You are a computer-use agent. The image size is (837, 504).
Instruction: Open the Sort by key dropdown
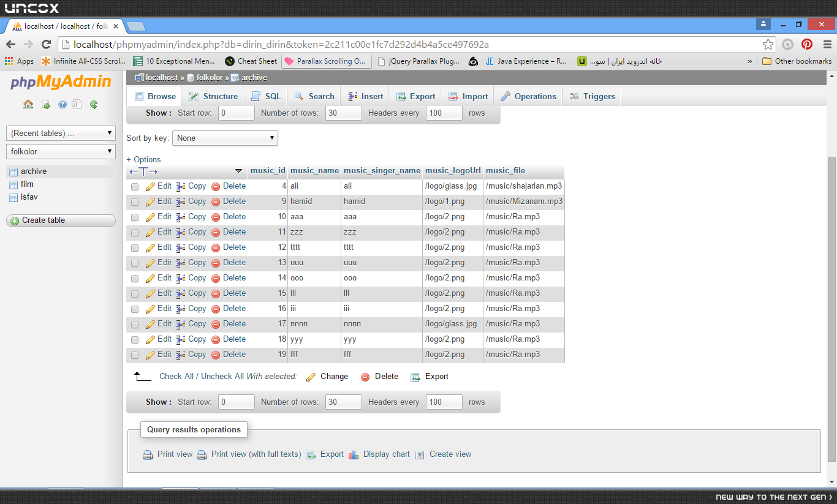point(225,138)
